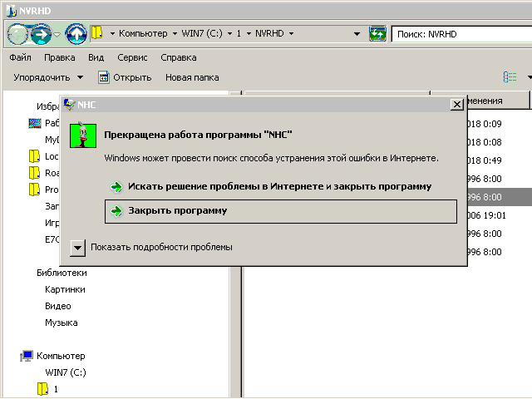Select Музыка library
Viewport: 532px width, 399px height.
(x=62, y=323)
